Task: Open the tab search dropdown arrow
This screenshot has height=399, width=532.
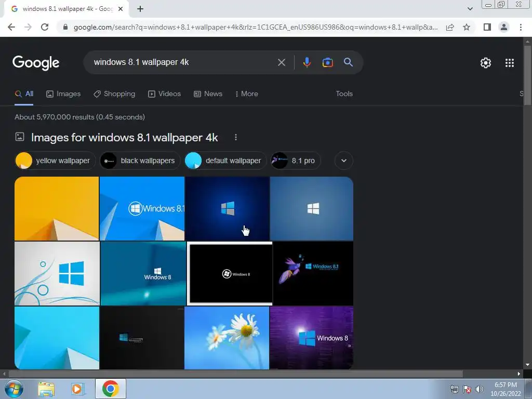Action: coord(470,9)
